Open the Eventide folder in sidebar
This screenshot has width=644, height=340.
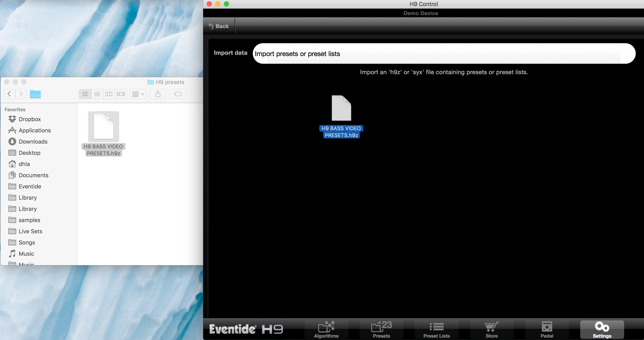point(30,186)
